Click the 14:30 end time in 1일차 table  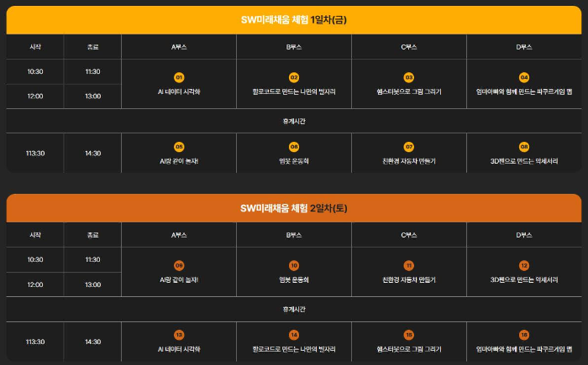[92, 154]
